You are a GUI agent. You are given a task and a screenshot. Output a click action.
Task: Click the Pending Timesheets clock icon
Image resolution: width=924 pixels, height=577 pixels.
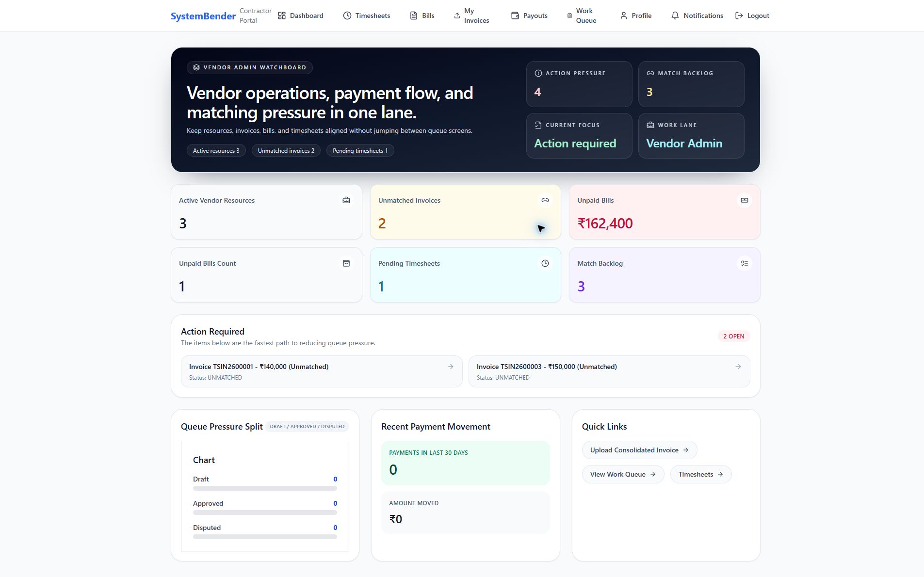coord(545,263)
